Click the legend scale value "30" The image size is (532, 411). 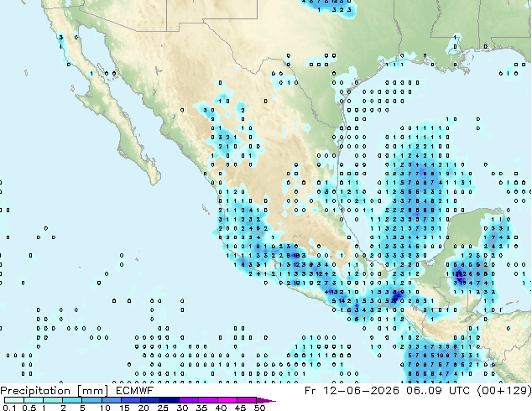[x=182, y=408]
